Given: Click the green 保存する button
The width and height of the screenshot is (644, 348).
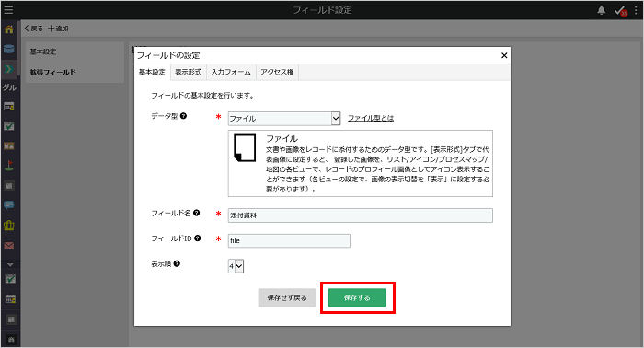Looking at the screenshot, I should [x=357, y=297].
